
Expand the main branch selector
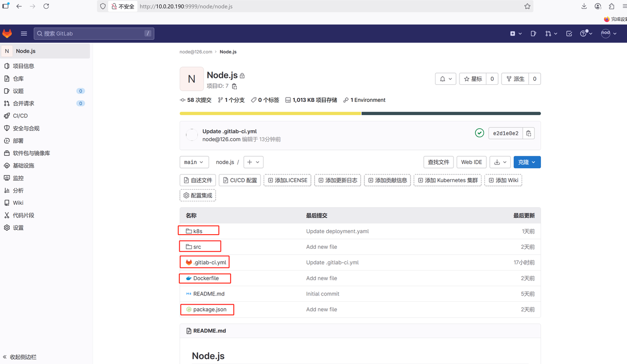pos(194,162)
